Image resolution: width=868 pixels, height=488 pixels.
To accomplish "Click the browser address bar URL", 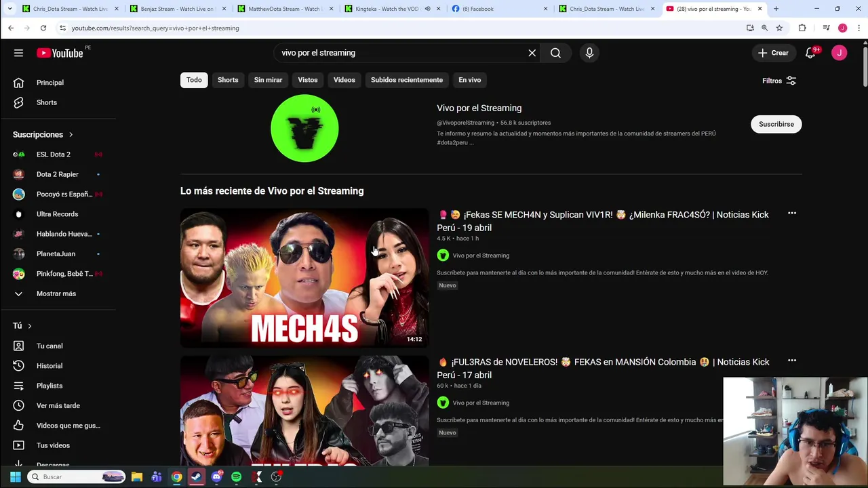I will [155, 28].
